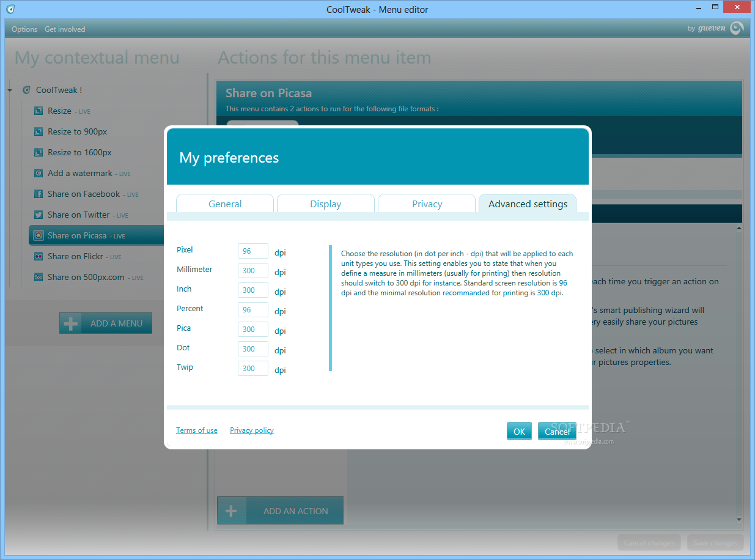
Task: Collapse the CoolTweak ! tree node
Action: click(10, 90)
